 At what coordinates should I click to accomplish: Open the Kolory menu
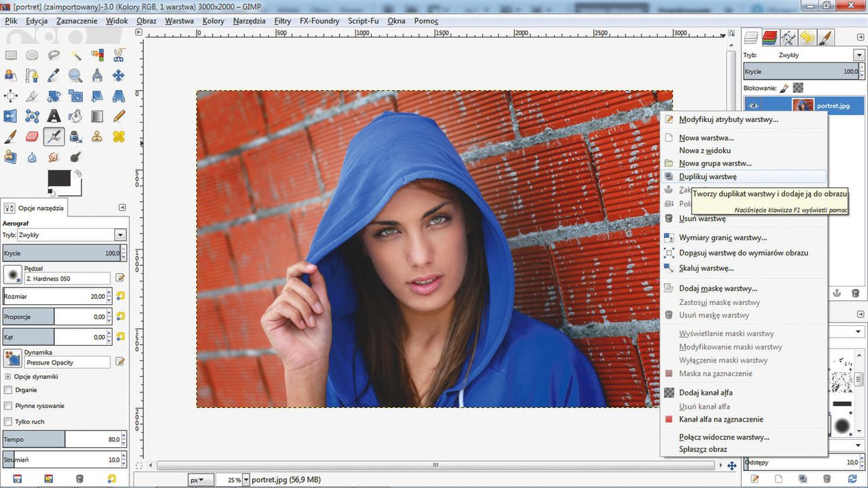click(x=214, y=21)
